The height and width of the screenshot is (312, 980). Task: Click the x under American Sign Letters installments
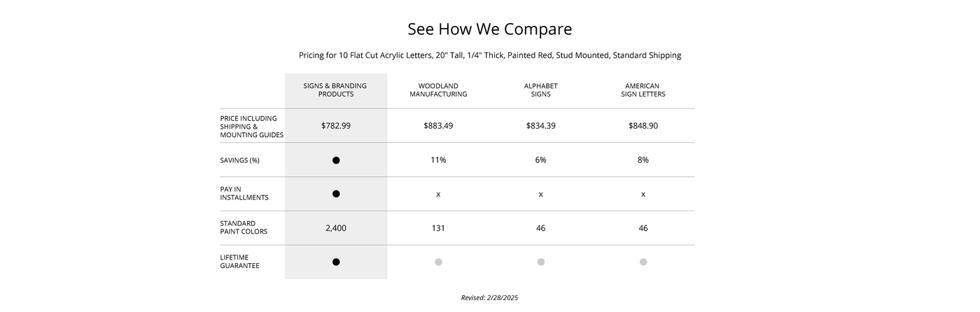pyautogui.click(x=643, y=194)
